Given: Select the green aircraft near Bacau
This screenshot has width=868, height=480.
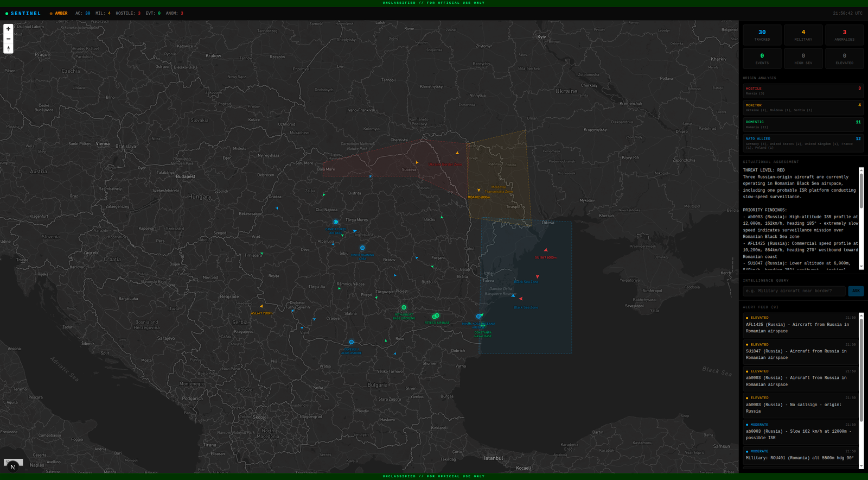Looking at the screenshot, I should click(x=442, y=217).
